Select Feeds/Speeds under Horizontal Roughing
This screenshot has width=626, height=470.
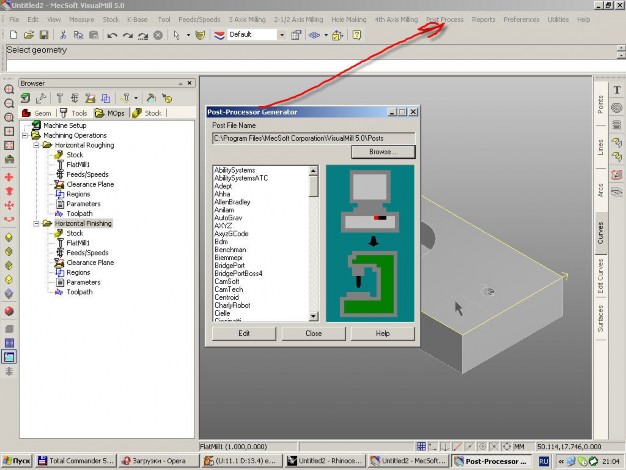point(87,175)
